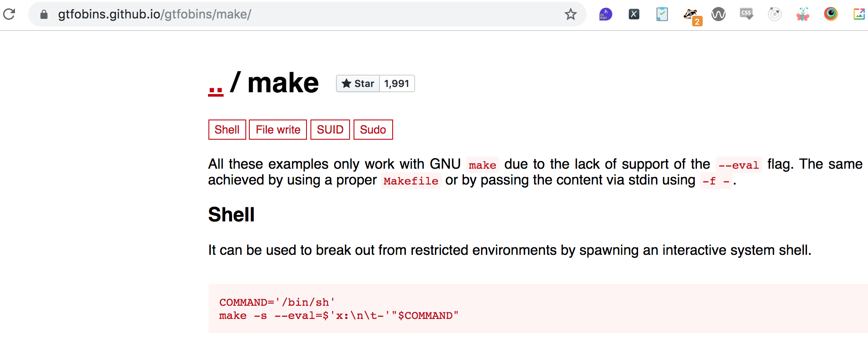
Task: Click the inline 'make' code word
Action: pyautogui.click(x=482, y=165)
